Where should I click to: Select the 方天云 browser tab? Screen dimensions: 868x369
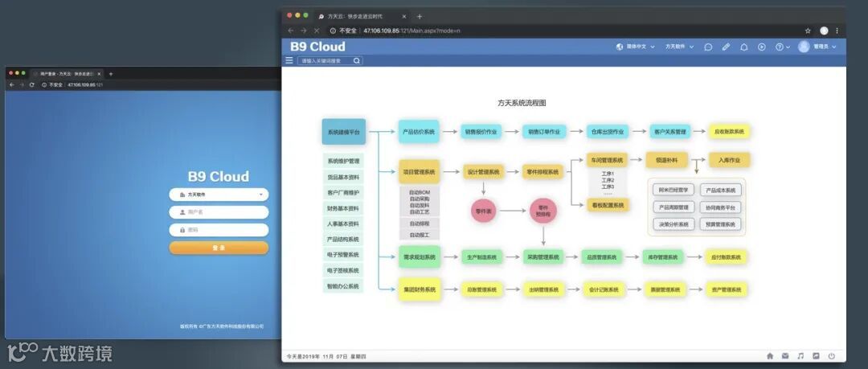click(x=362, y=17)
